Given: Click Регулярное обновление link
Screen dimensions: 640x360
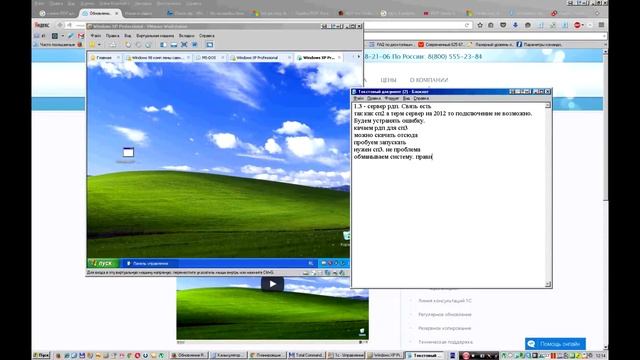Looking at the screenshot, I should (444, 315).
